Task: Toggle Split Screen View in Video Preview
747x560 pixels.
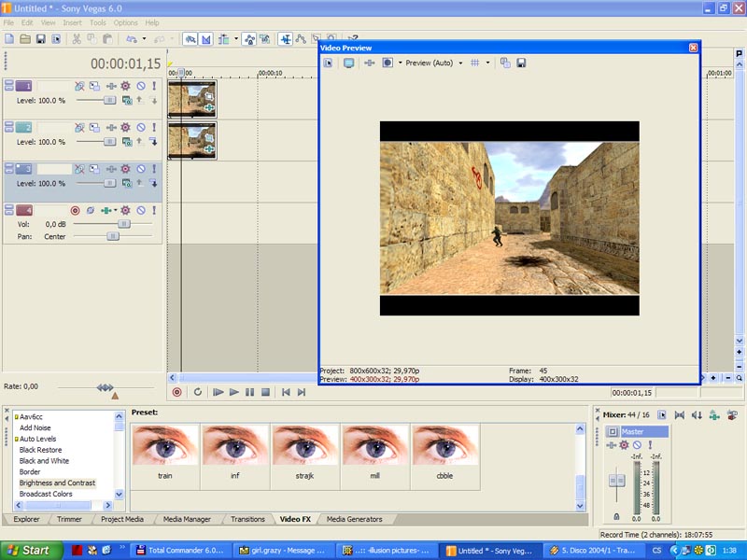Action: (388, 63)
